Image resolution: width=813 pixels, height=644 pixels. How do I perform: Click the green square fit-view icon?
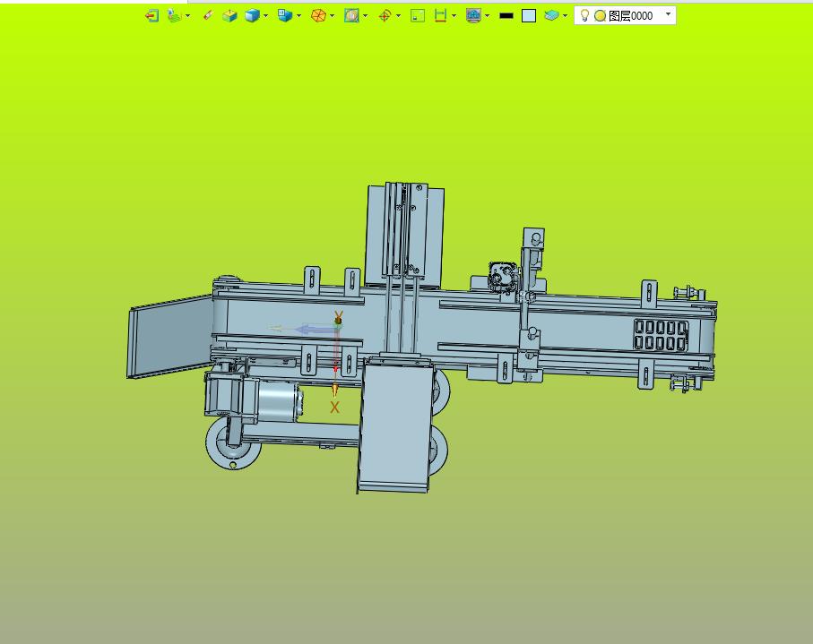click(418, 16)
